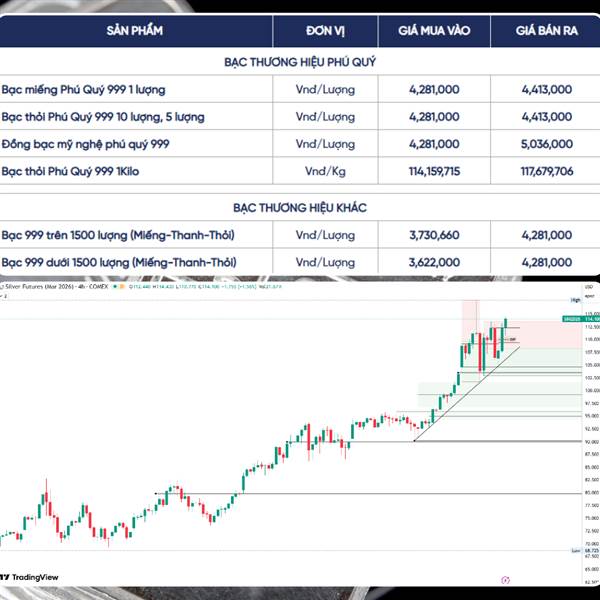Click the High price marker label
Image resolution: width=600 pixels, height=600 pixels.
point(576,300)
